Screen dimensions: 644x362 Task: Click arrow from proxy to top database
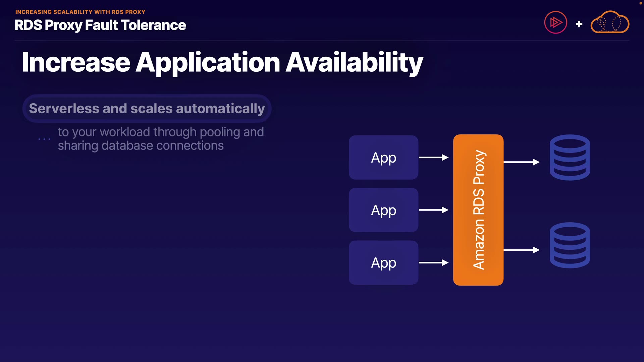click(x=521, y=162)
